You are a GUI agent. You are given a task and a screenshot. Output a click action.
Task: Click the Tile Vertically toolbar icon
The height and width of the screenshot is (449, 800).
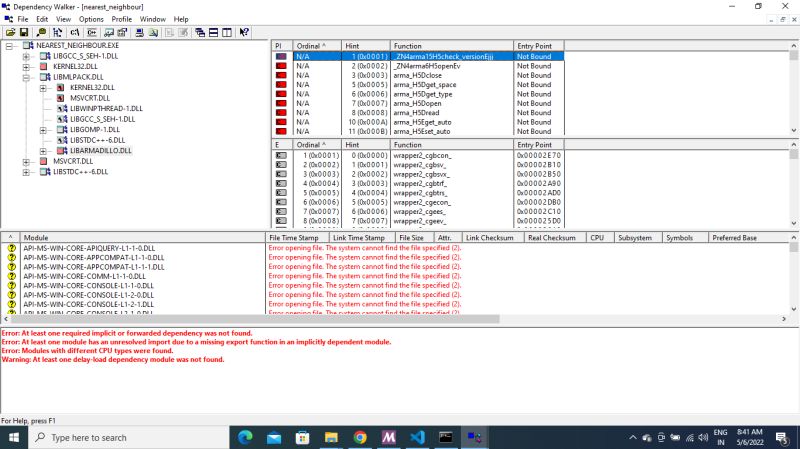[x=227, y=32]
